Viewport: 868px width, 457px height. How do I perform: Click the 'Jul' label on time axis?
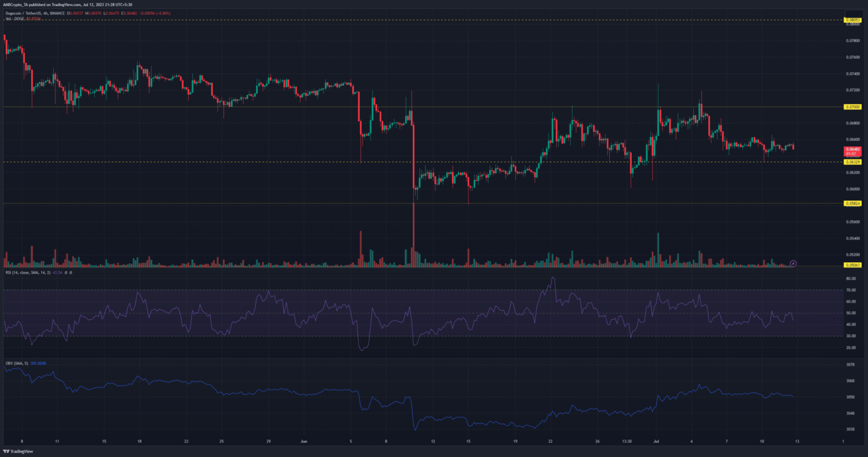pos(656,441)
